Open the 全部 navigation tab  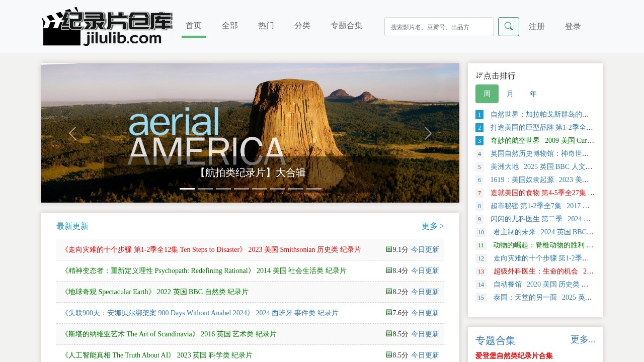(229, 26)
